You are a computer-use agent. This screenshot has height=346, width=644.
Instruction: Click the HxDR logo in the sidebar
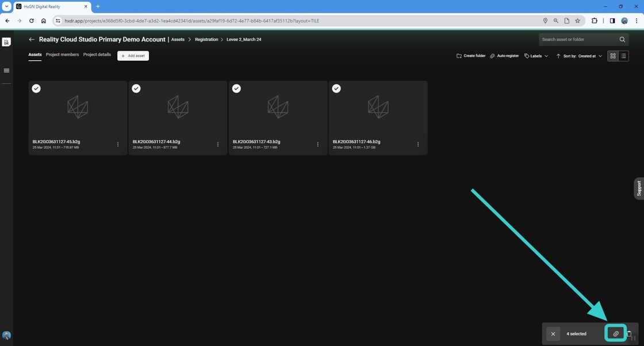click(6, 42)
